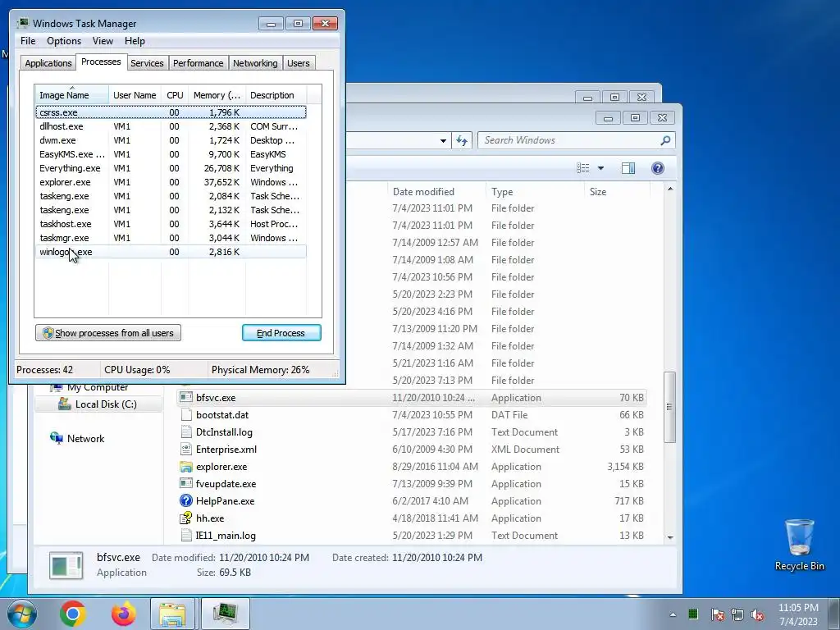Viewport: 840px width, 630px height.
Task: Select the csrss.exe process row
Action: tap(171, 112)
